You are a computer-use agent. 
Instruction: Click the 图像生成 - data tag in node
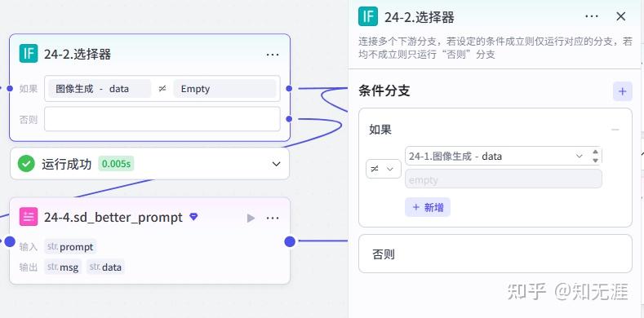(x=100, y=89)
